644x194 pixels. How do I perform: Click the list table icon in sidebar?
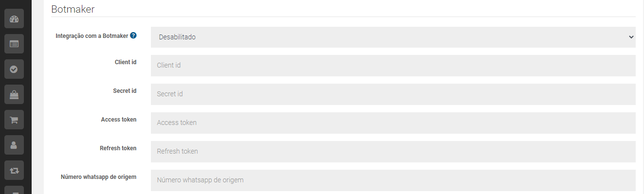(14, 44)
